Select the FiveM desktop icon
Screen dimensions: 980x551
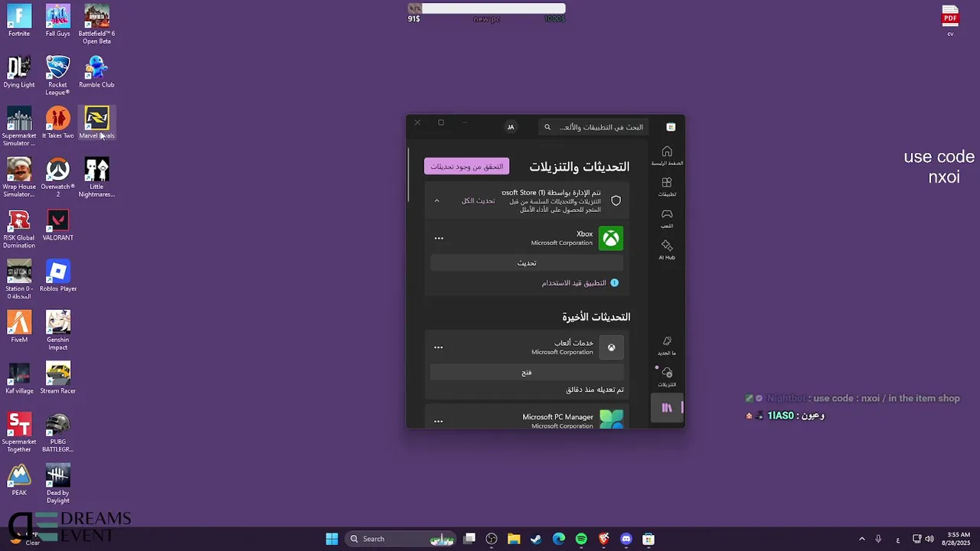[x=19, y=327]
